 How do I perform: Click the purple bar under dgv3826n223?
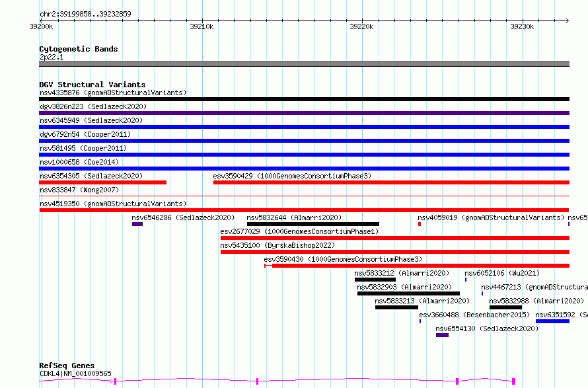coord(304,113)
